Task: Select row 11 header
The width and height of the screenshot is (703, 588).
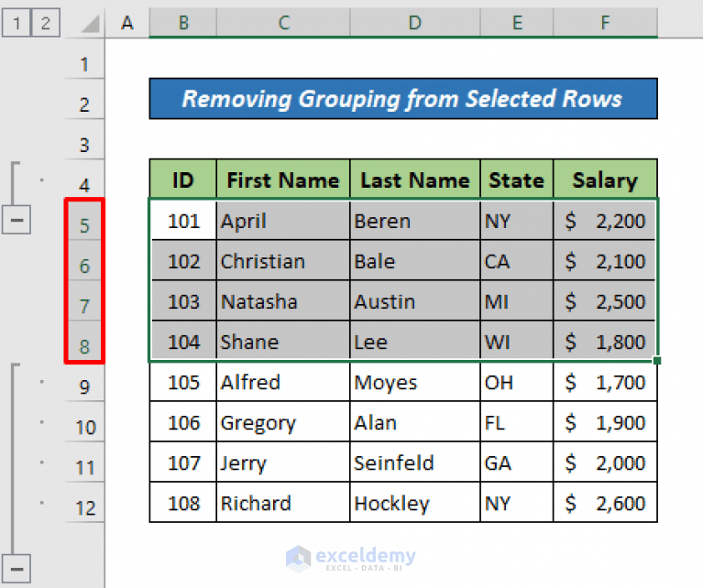Action: [84, 463]
